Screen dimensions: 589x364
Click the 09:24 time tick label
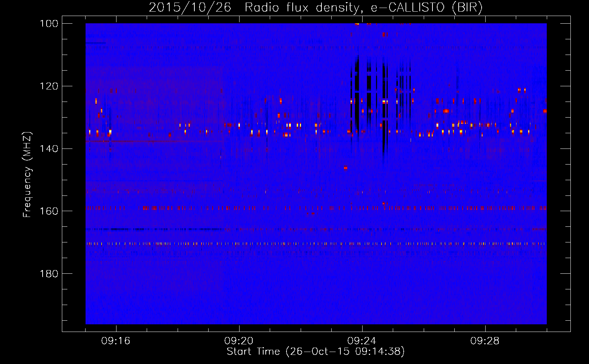coord(362,341)
